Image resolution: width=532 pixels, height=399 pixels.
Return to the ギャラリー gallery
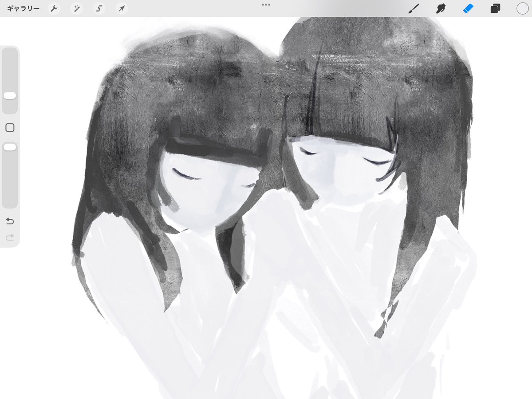pyautogui.click(x=24, y=8)
